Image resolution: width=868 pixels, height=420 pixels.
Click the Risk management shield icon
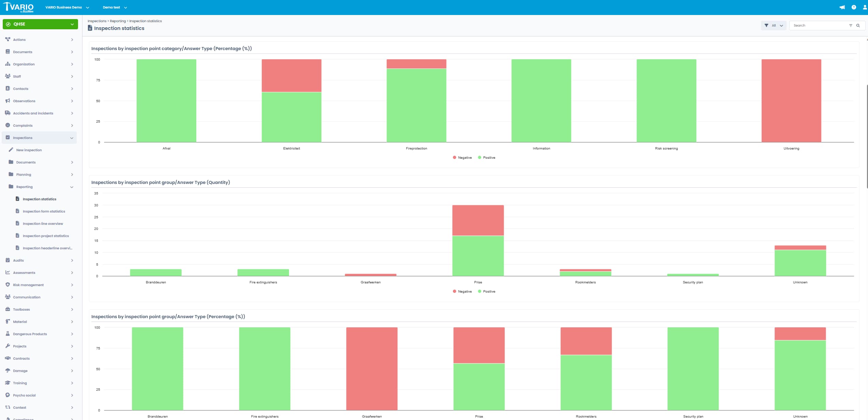tap(7, 285)
